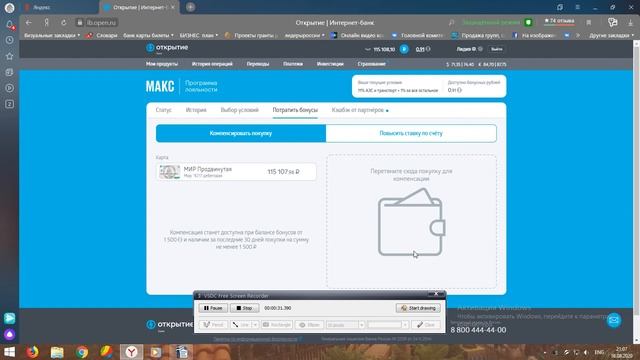Select the Ellipse tool in VSDC recorder
This screenshot has width=640, height=360.
coord(309,325)
